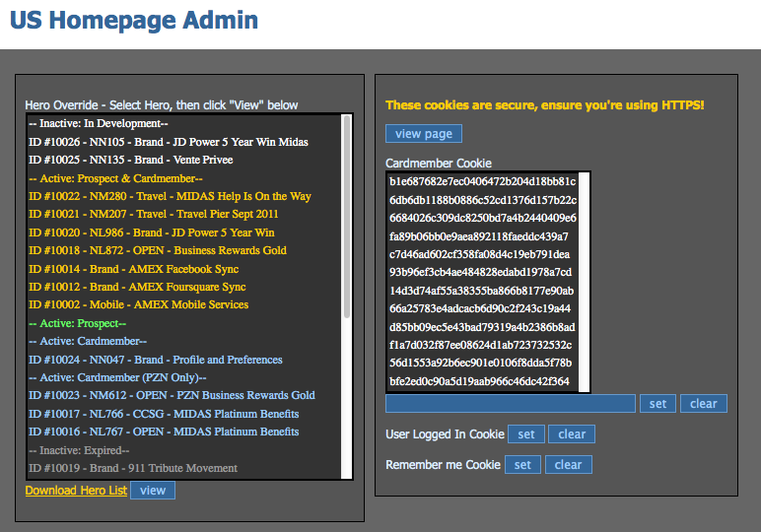Click the Download Hero List link
Screen dimensions: 761x532
pos(76,491)
